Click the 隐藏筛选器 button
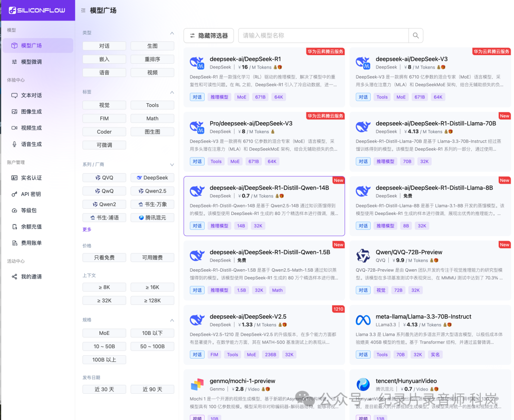Viewport: 514px width, 420px height. click(x=209, y=35)
